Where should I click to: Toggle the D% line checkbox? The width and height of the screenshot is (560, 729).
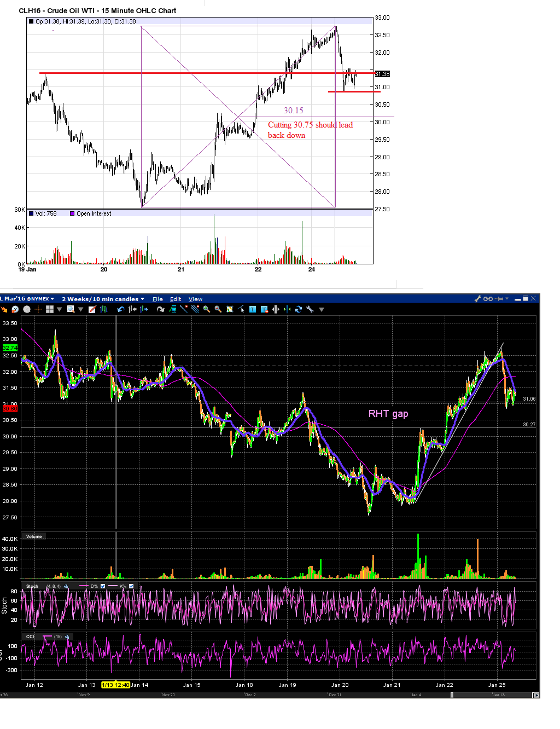coord(103,586)
